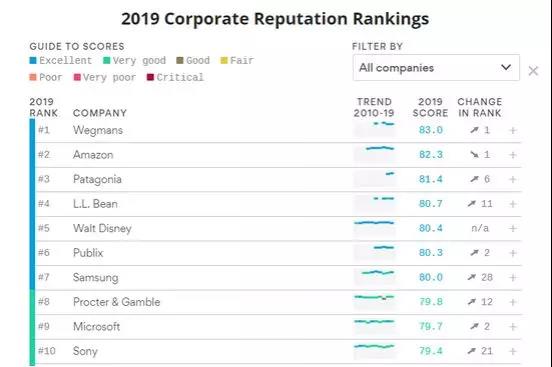Expand Samsung details with plus icon
Image resolution: width=552 pixels, height=367 pixels.
[x=513, y=278]
